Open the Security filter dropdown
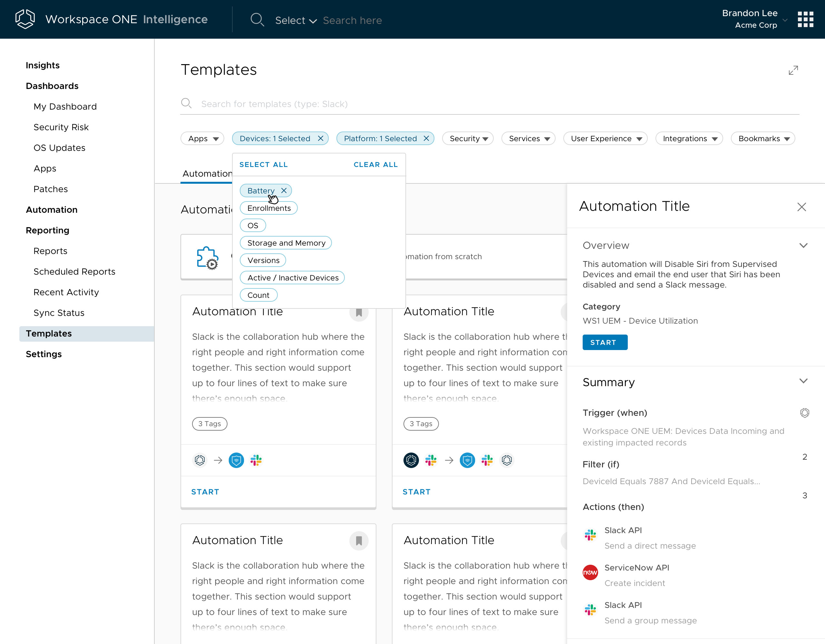825x644 pixels. click(468, 139)
